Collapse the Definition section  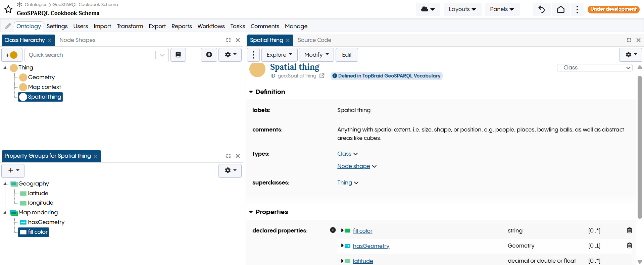tap(251, 92)
